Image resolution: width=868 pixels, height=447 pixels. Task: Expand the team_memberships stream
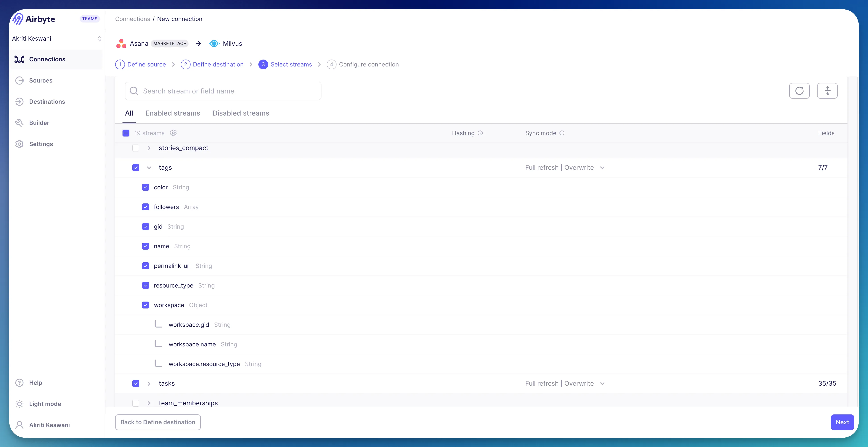pos(149,403)
